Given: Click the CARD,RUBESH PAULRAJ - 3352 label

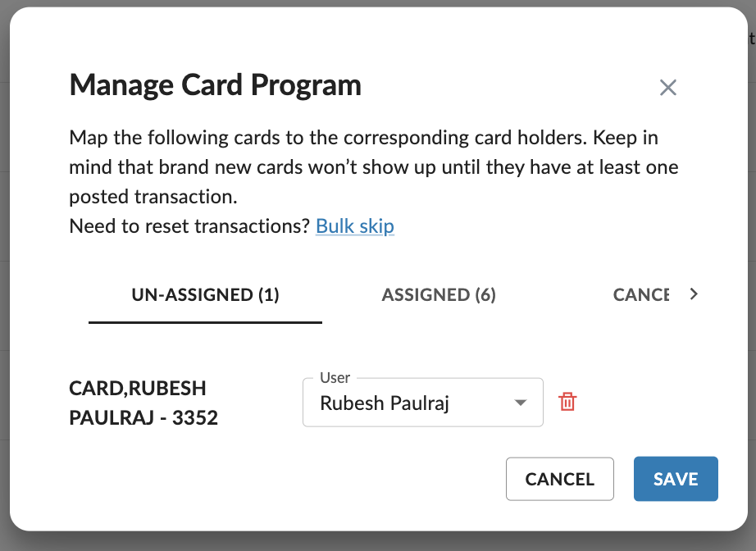Looking at the screenshot, I should 143,403.
